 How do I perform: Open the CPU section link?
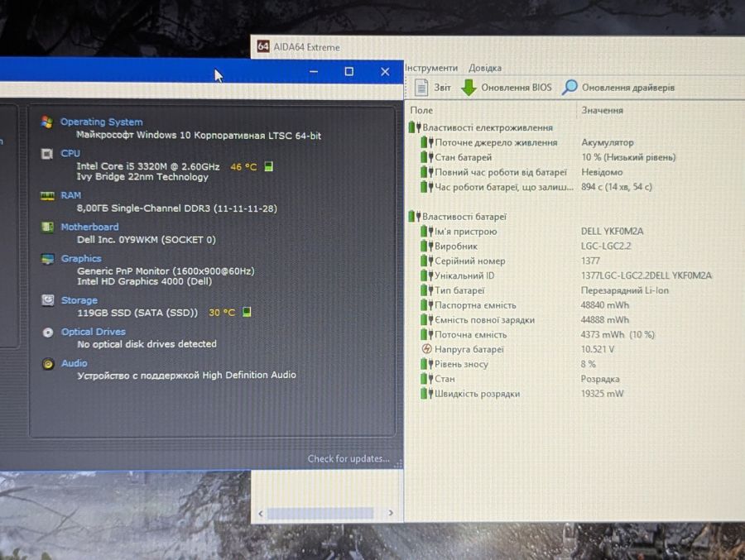pyautogui.click(x=70, y=153)
